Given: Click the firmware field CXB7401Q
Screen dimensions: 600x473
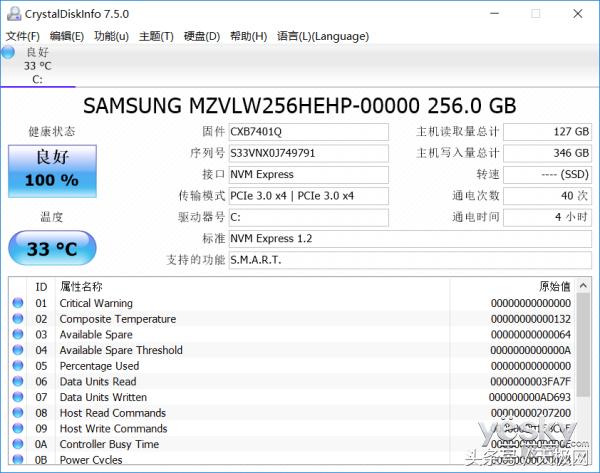Looking at the screenshot, I should pyautogui.click(x=308, y=132).
